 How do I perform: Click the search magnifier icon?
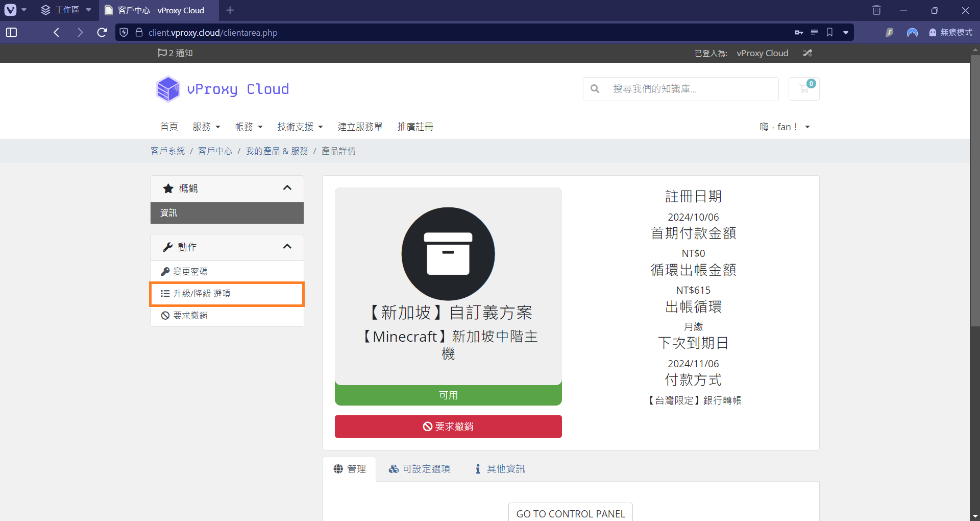click(x=595, y=89)
